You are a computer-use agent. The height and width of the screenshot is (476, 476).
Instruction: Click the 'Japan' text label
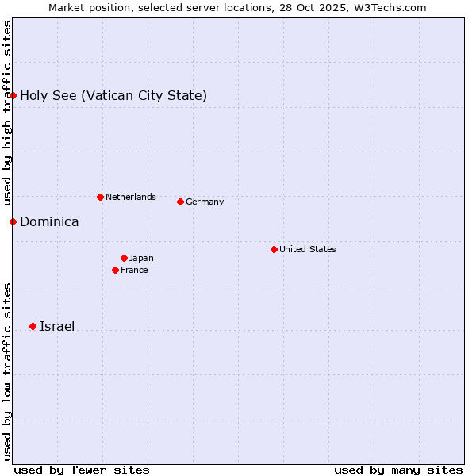(141, 258)
